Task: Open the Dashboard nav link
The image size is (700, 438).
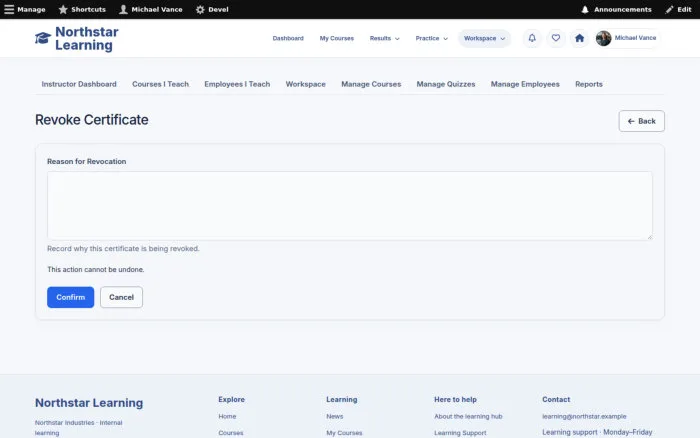Action: coord(288,38)
